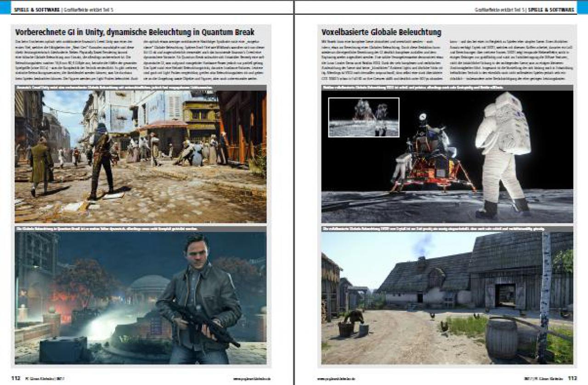Click the small inset picture in moon image
Viewport: 588px width, 385px height.
[364, 117]
